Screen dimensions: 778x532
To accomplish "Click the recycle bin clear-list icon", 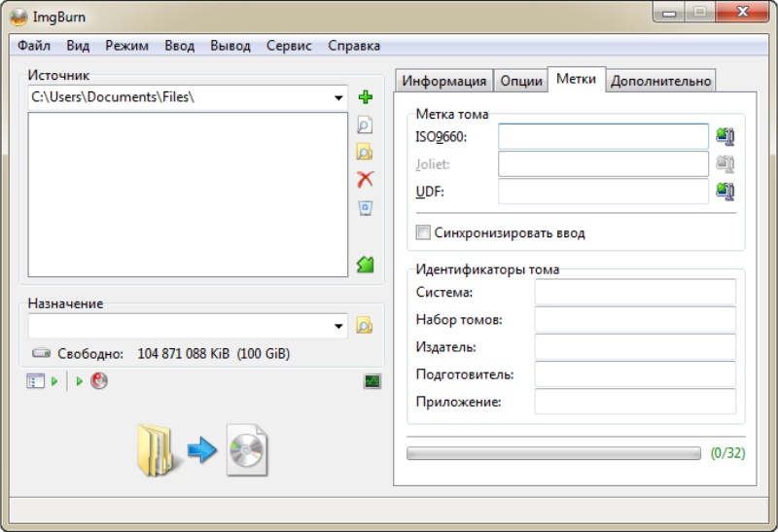I will 365,207.
